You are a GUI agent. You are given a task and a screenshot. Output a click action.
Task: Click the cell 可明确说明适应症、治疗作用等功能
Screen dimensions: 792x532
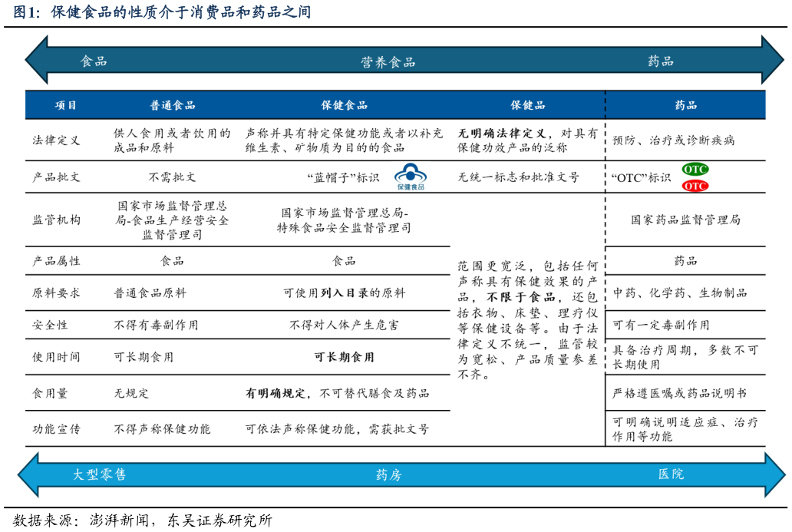click(x=685, y=429)
